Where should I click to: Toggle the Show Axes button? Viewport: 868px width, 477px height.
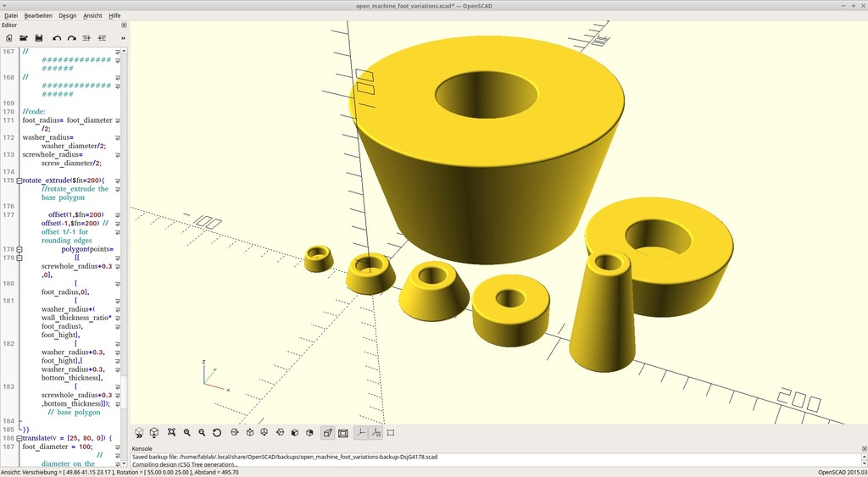360,433
